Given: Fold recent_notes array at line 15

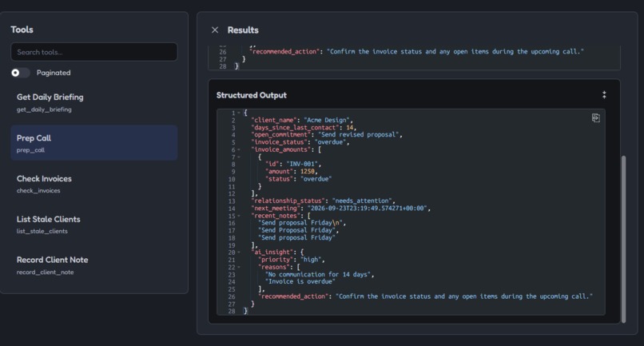Looking at the screenshot, I should pos(239,216).
